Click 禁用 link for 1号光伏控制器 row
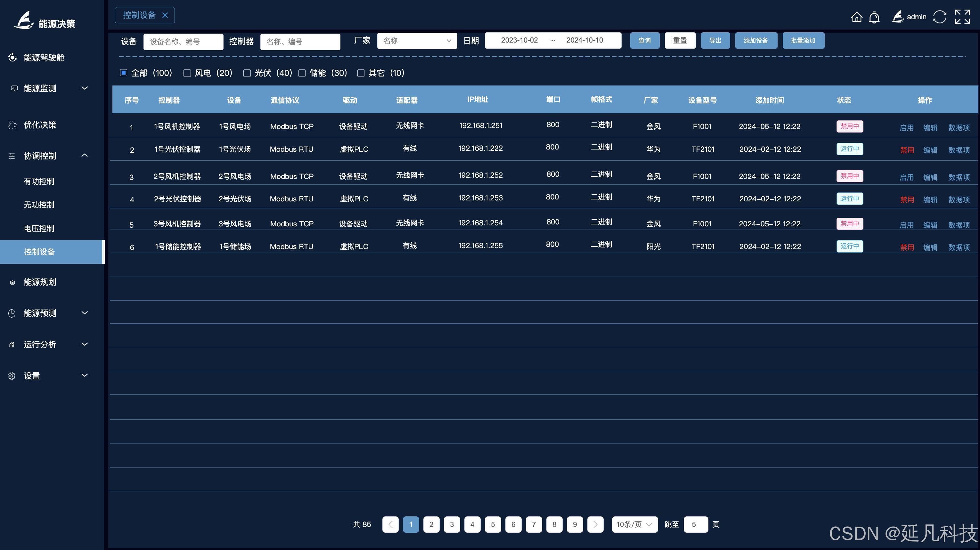 click(x=907, y=150)
